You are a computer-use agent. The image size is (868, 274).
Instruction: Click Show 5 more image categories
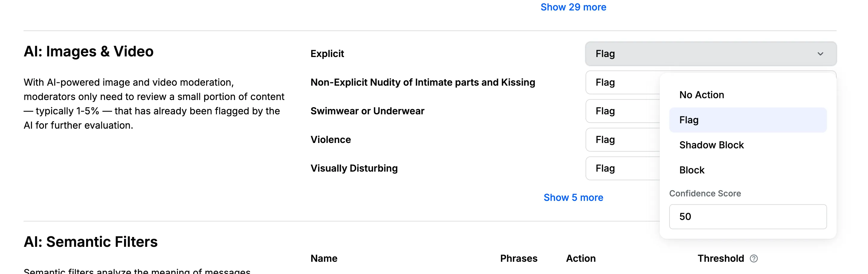click(x=573, y=198)
